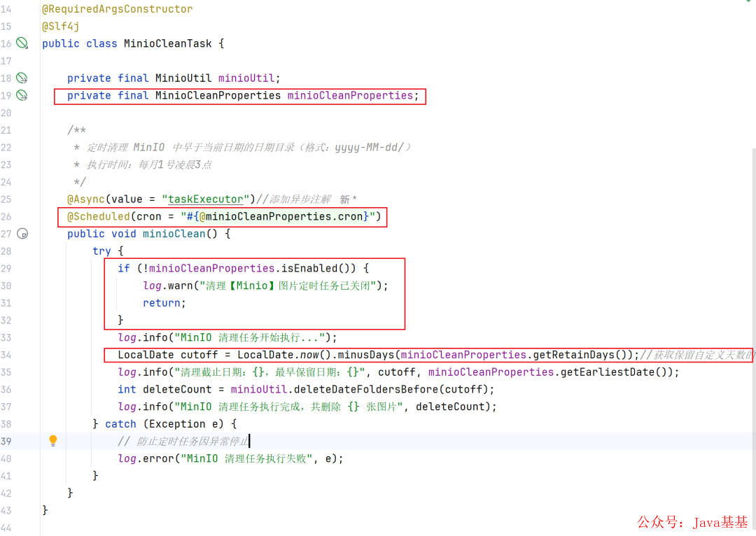Screen dimensions: 756x536
Task: Click the try keyword on line 28
Action: pyautogui.click(x=101, y=251)
